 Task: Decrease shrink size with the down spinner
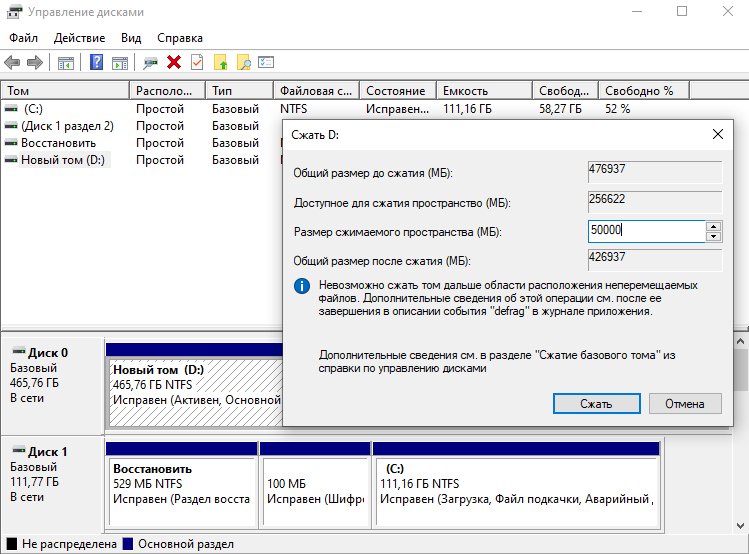[x=714, y=237]
